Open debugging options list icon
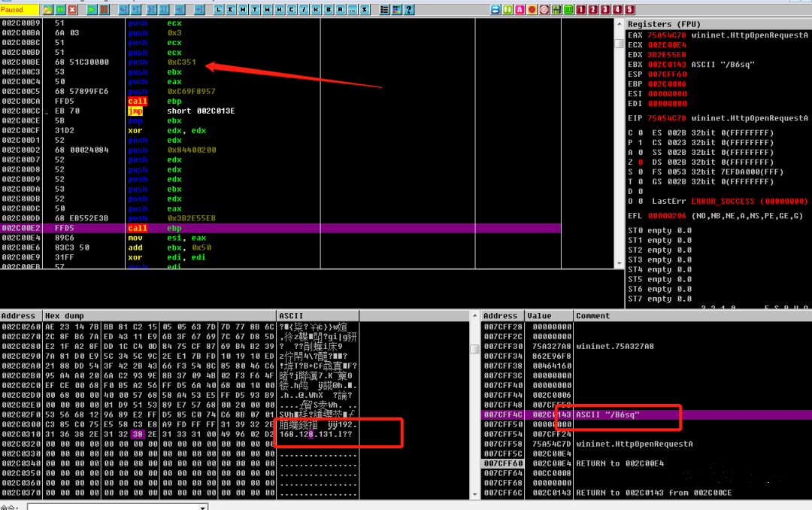The image size is (812, 510). click(x=384, y=10)
